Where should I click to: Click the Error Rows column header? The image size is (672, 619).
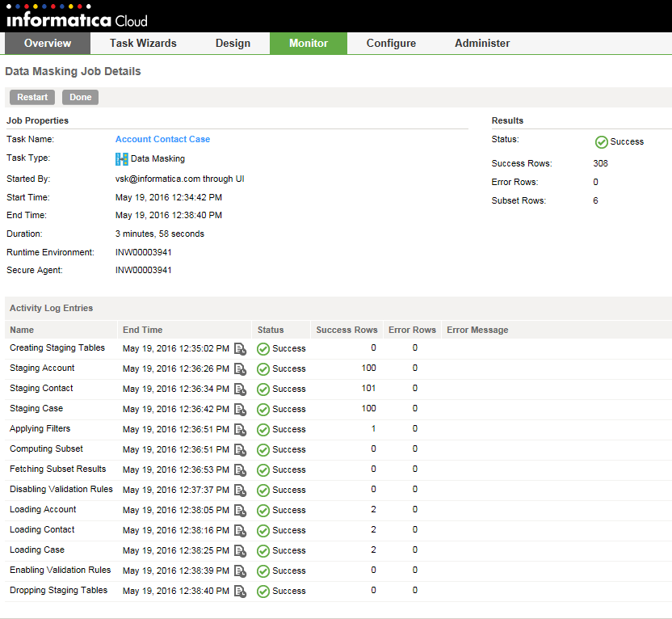tap(412, 330)
